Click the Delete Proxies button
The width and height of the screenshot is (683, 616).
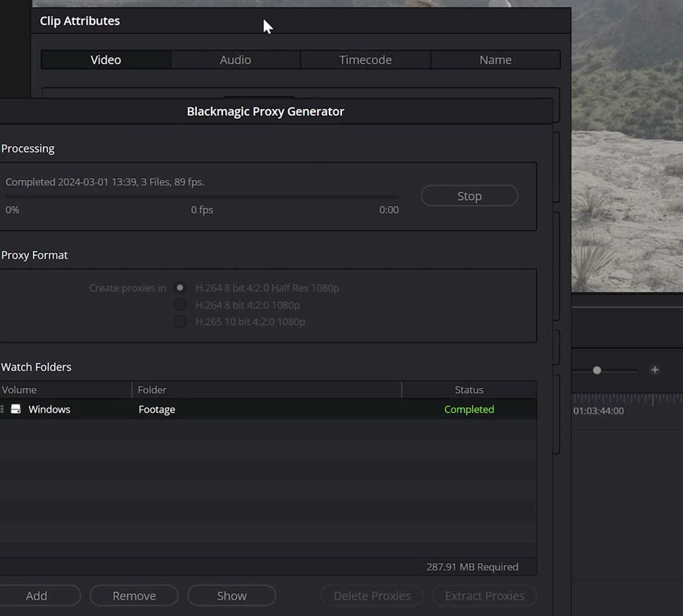[372, 595]
